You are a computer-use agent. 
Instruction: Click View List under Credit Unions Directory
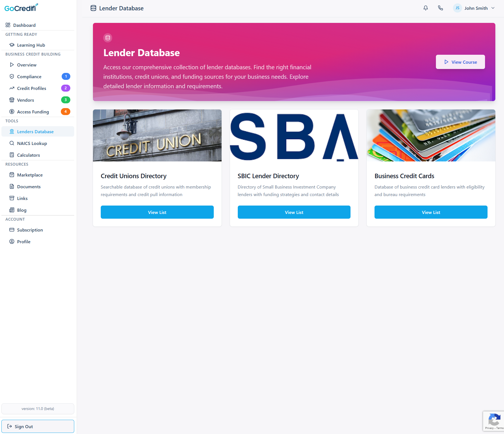[x=157, y=212]
